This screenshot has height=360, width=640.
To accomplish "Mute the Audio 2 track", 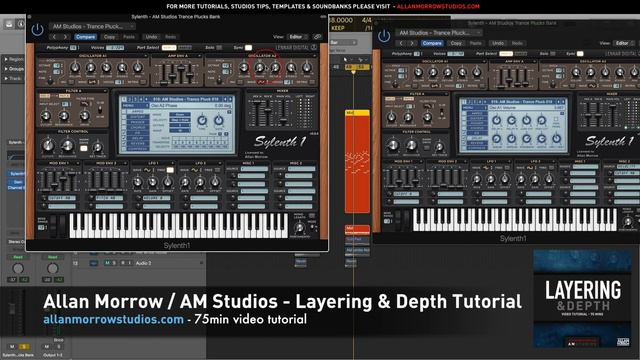I will pos(107,263).
